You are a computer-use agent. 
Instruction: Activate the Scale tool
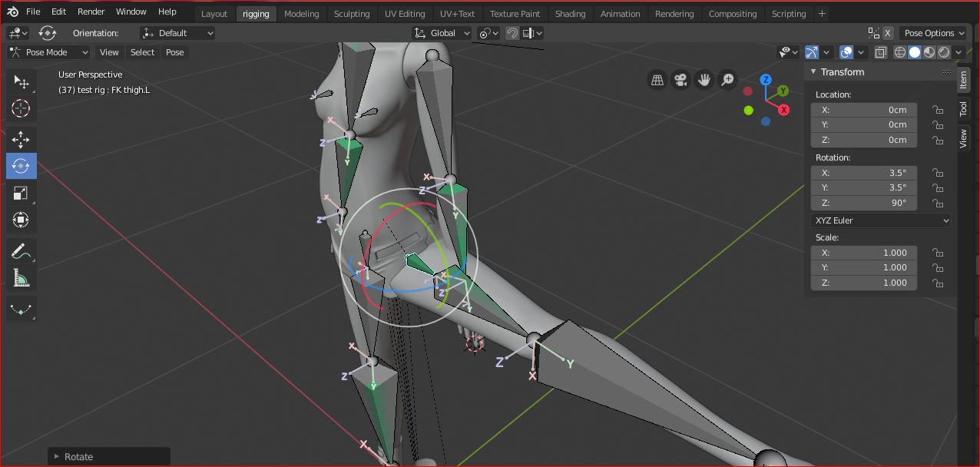21,193
